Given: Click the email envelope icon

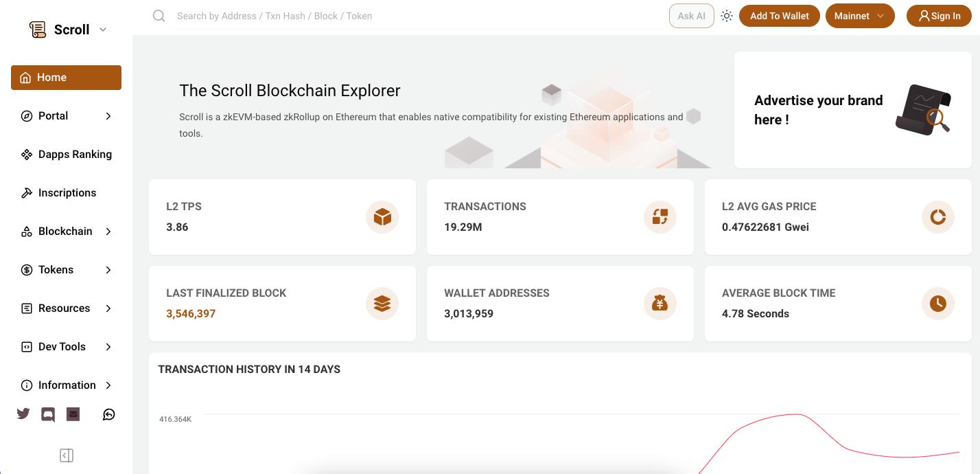Looking at the screenshot, I should tap(73, 414).
